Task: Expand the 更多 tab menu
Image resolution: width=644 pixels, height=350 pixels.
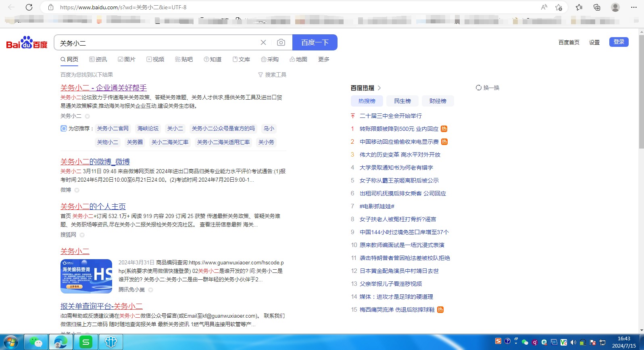Action: click(324, 59)
